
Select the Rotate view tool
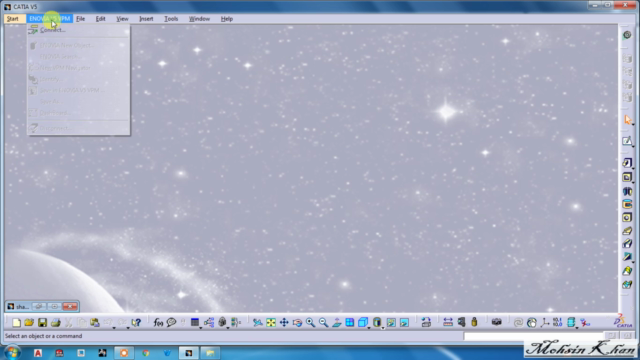297,322
